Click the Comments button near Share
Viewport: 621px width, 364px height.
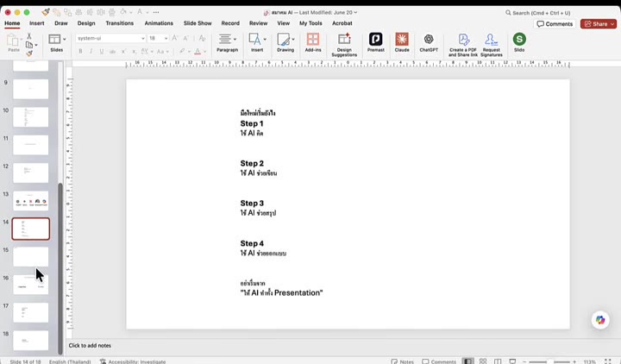click(555, 24)
